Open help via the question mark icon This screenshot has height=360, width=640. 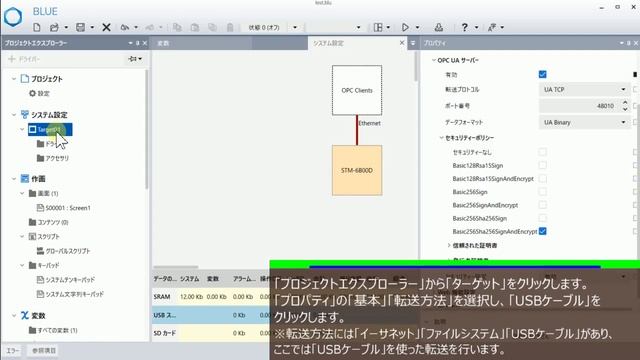(464, 27)
